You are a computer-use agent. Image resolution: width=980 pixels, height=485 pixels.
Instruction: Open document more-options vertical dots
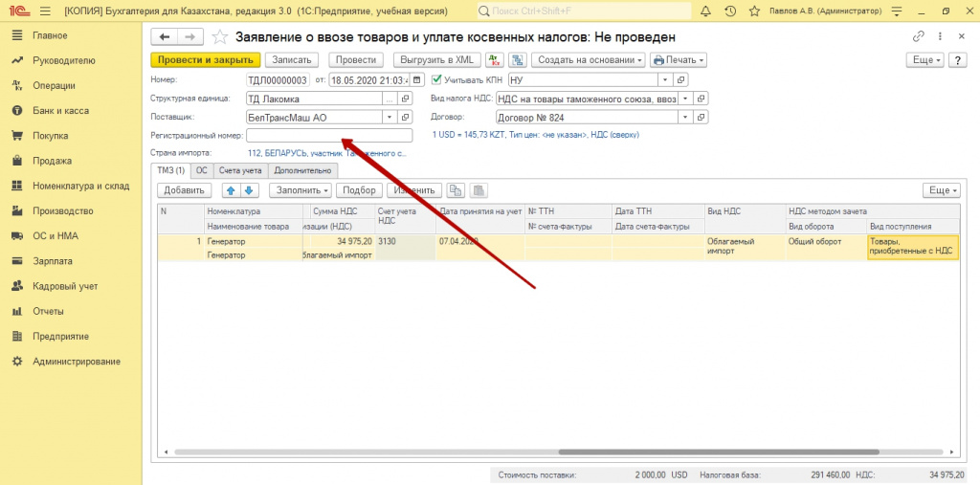point(940,37)
